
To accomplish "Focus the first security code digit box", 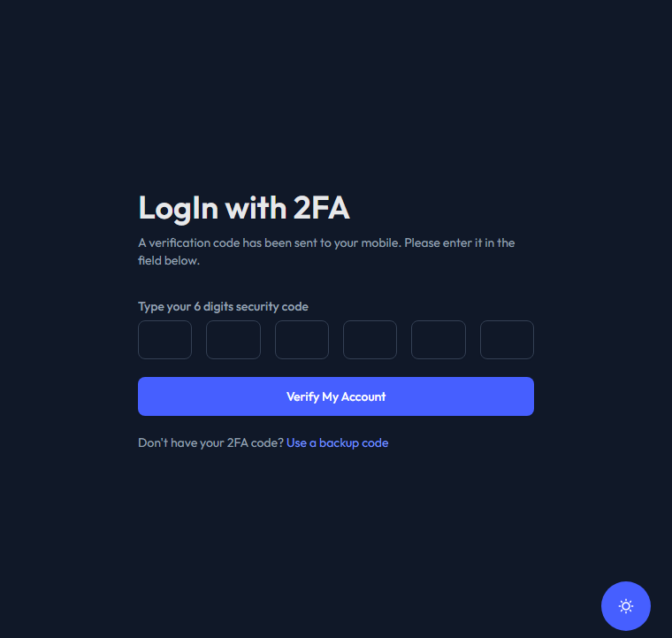I will 164,340.
